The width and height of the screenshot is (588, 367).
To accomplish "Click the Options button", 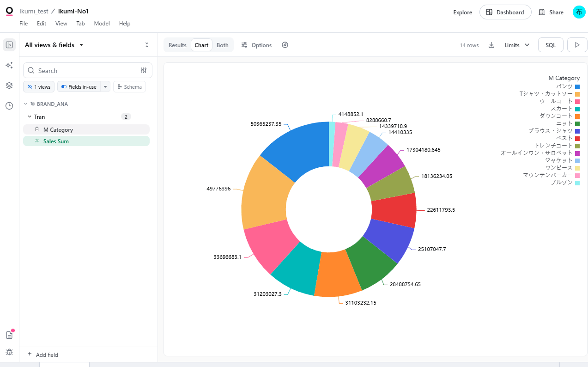I will pos(256,45).
